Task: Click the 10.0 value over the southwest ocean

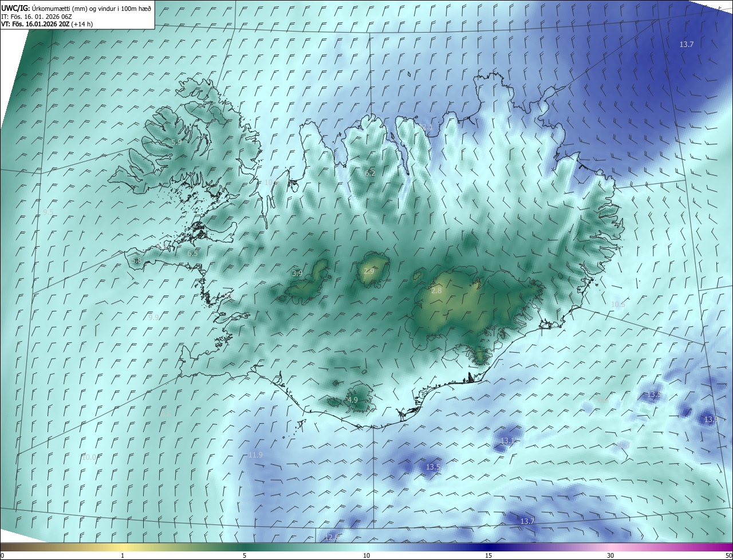Action: point(89,458)
